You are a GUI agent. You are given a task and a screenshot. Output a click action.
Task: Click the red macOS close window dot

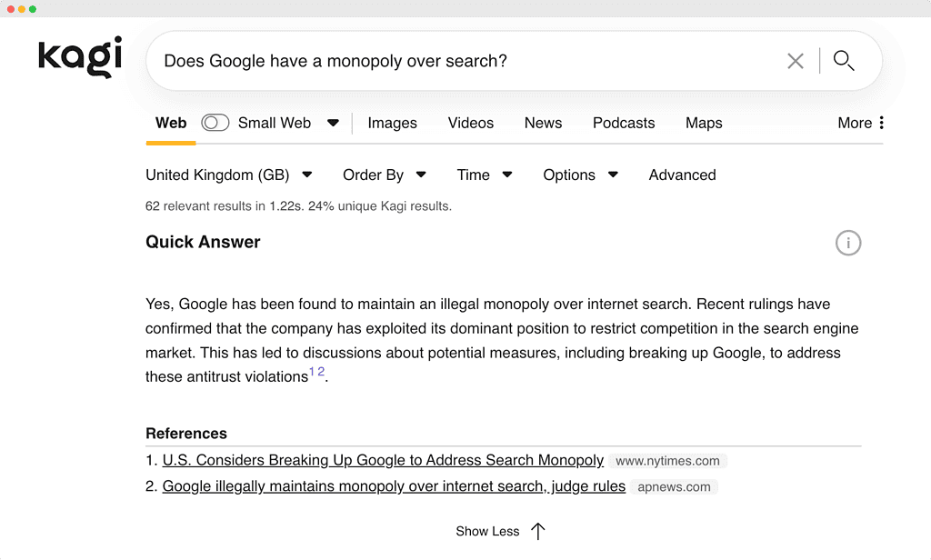(10, 9)
